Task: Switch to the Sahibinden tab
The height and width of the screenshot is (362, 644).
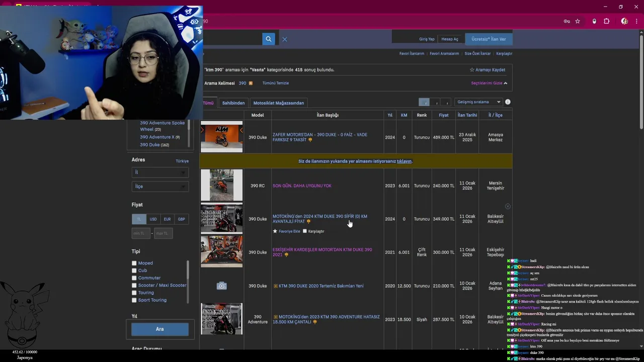Action: point(233,103)
